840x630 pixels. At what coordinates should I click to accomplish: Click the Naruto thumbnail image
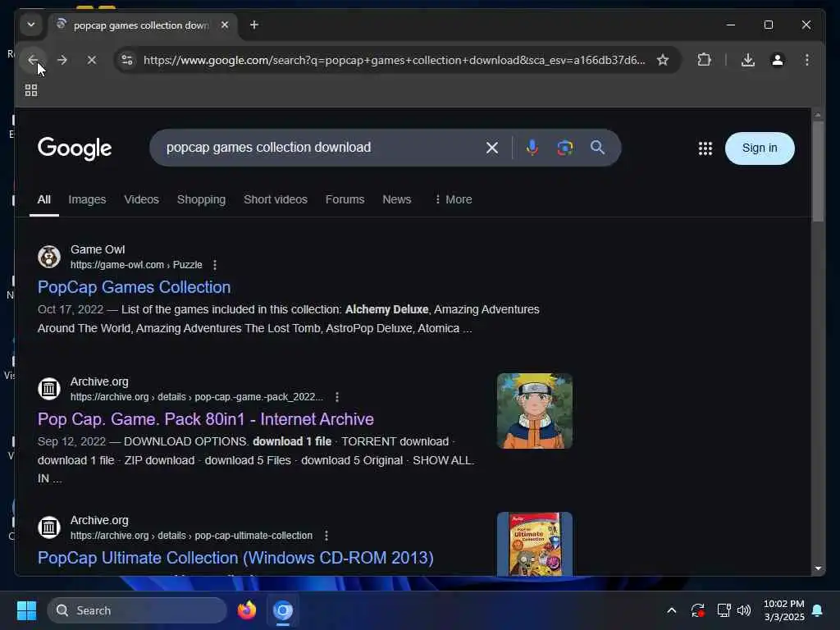point(535,411)
